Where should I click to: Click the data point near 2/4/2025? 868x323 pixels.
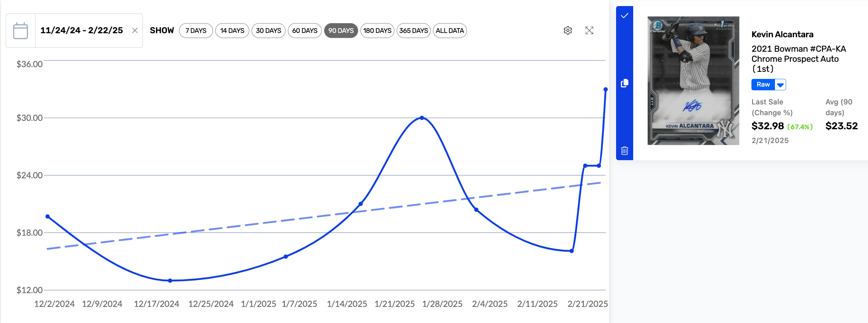[x=476, y=210]
